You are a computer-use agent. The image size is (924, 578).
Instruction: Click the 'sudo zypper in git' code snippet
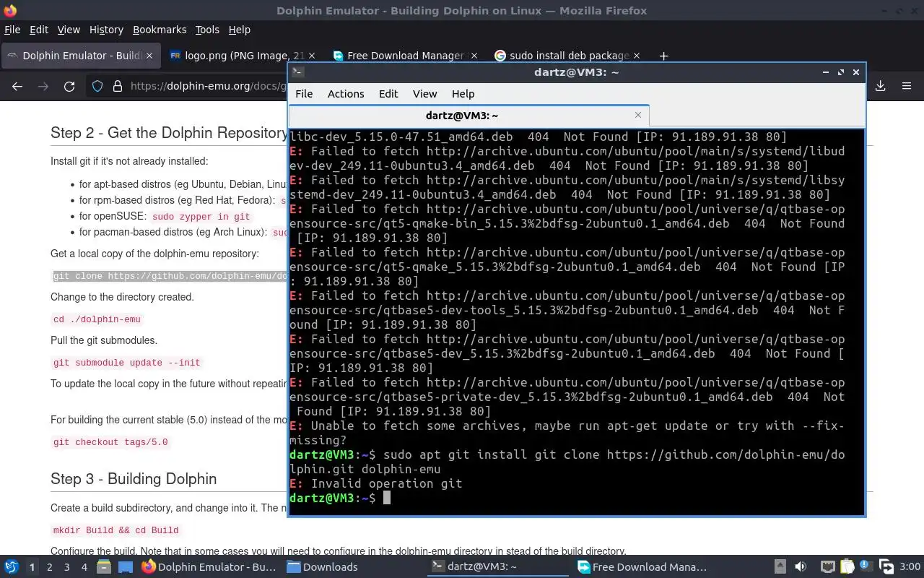click(201, 217)
